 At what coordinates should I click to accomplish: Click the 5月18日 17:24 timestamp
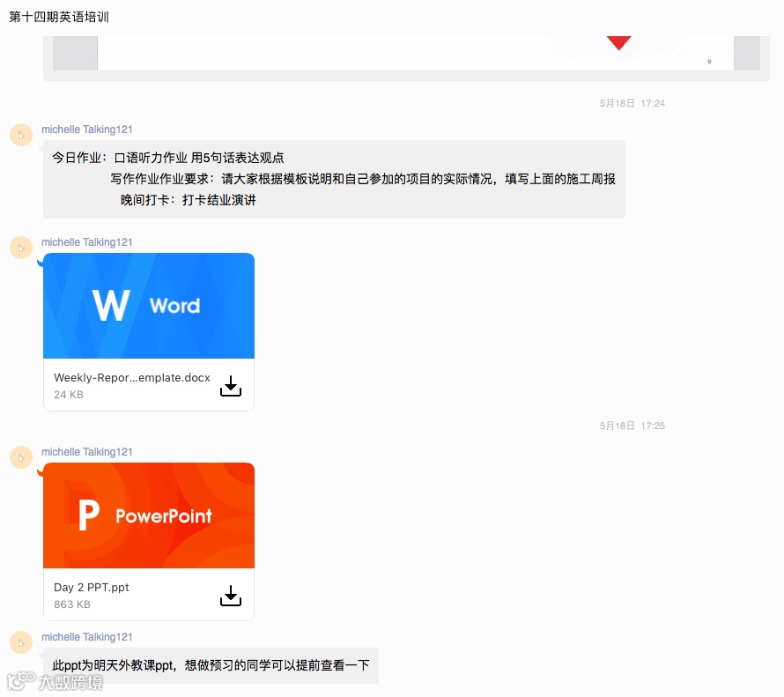coord(632,103)
